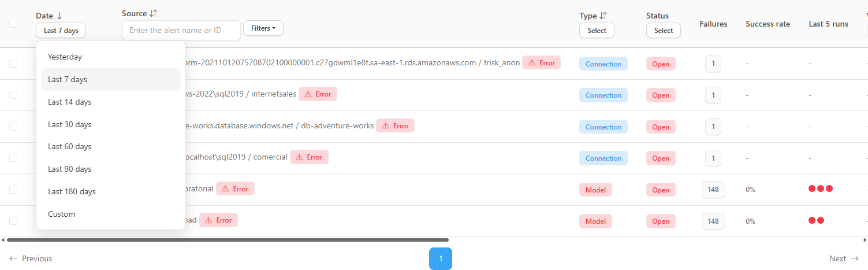The width and height of the screenshot is (868, 270).
Task: Check the first Model row checkbox
Action: click(x=13, y=189)
